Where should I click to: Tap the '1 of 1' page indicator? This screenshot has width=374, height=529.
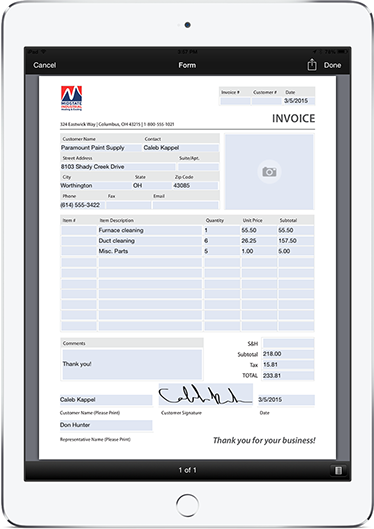point(188,470)
